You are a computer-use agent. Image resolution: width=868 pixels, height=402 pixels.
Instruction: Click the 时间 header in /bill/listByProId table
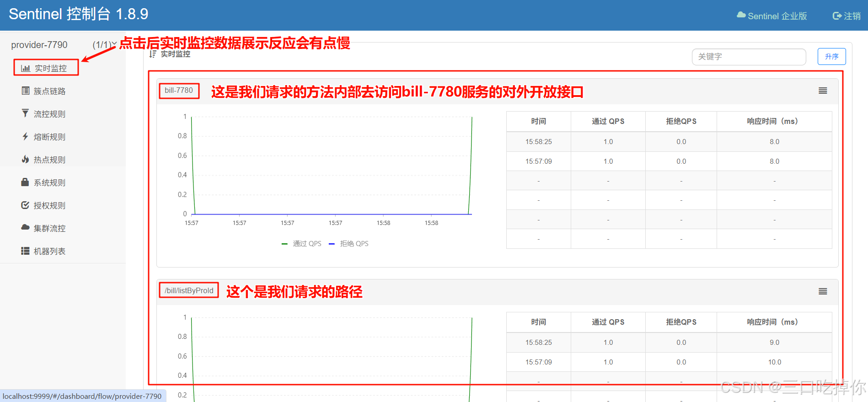point(538,322)
